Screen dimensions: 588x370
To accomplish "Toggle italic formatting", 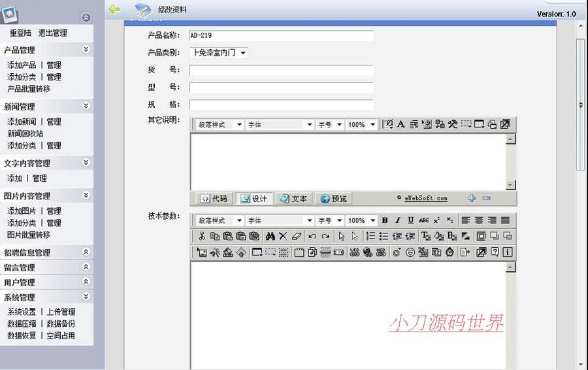I will pos(398,220).
